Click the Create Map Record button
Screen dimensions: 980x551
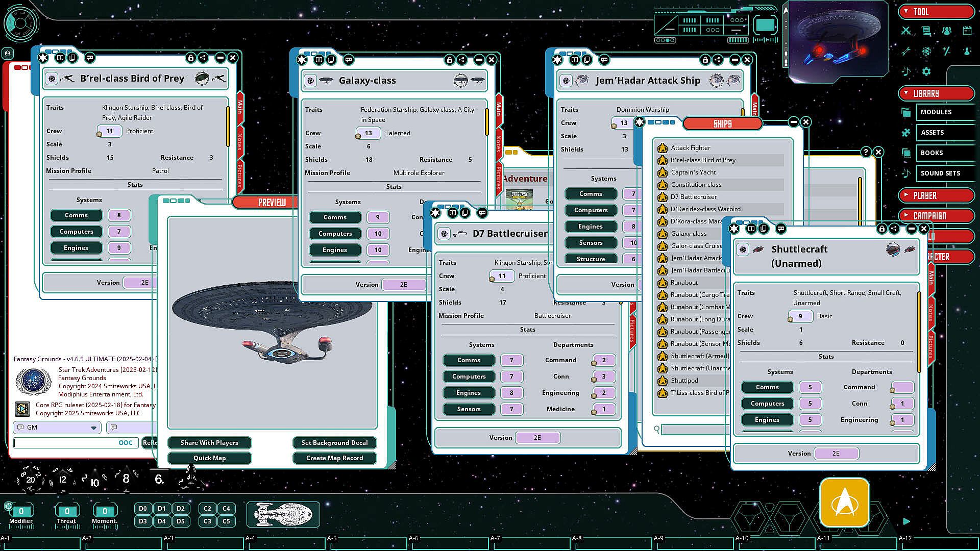(334, 458)
